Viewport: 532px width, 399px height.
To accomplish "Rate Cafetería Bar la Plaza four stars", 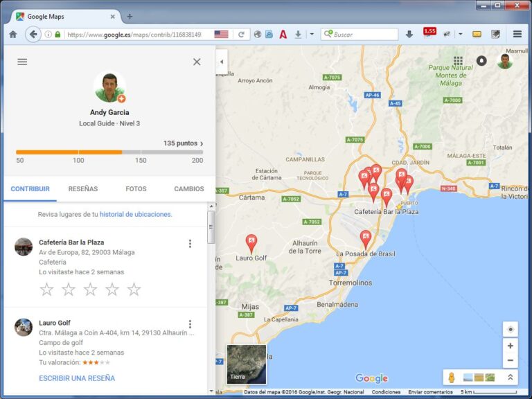I will click(112, 290).
